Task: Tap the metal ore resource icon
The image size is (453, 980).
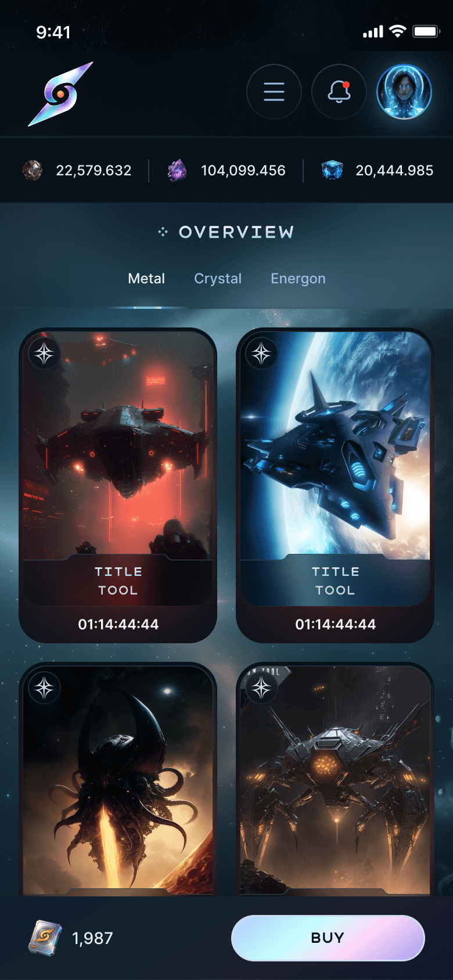Action: click(33, 171)
